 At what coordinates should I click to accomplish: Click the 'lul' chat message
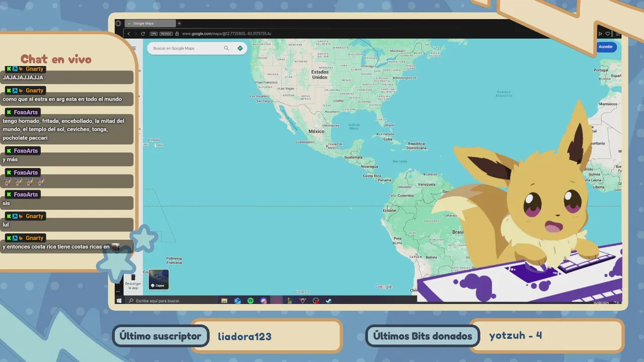pos(6,225)
